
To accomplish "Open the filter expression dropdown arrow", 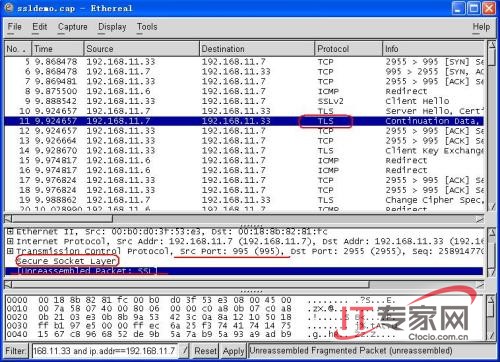I will 184,351.
